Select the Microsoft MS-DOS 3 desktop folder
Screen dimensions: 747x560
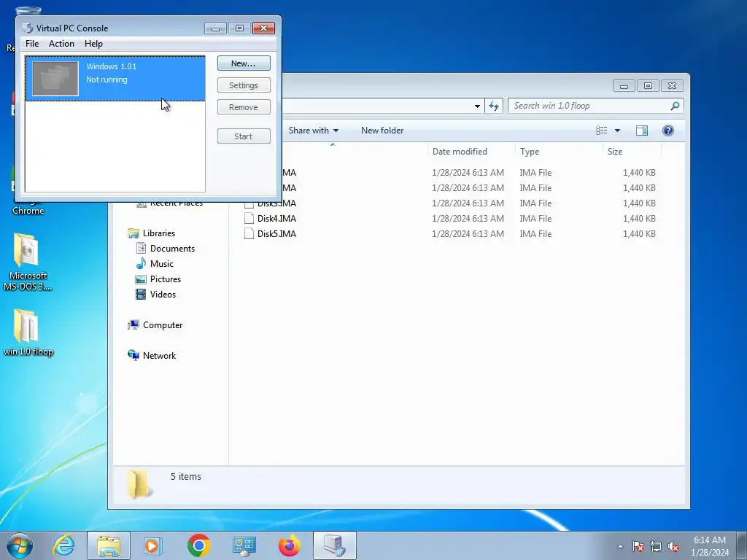(x=27, y=262)
